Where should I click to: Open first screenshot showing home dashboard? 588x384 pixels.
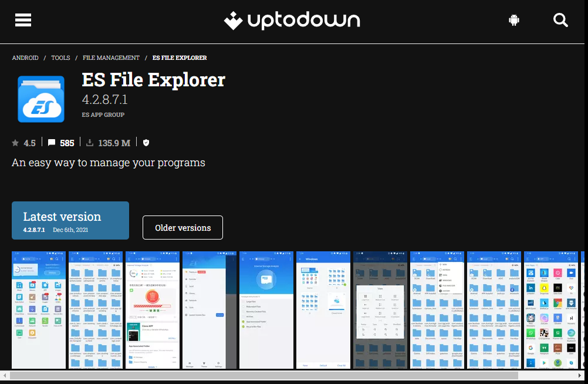[39, 310]
